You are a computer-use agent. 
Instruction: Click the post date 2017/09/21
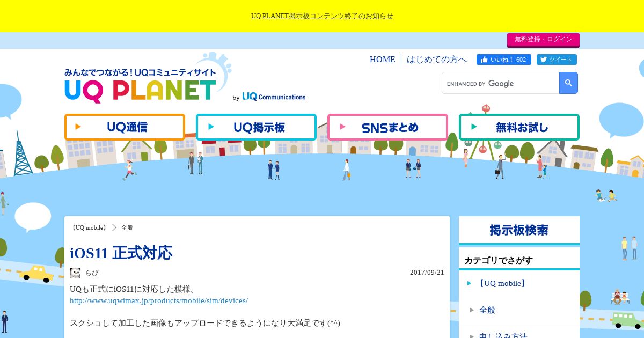pyautogui.click(x=427, y=273)
